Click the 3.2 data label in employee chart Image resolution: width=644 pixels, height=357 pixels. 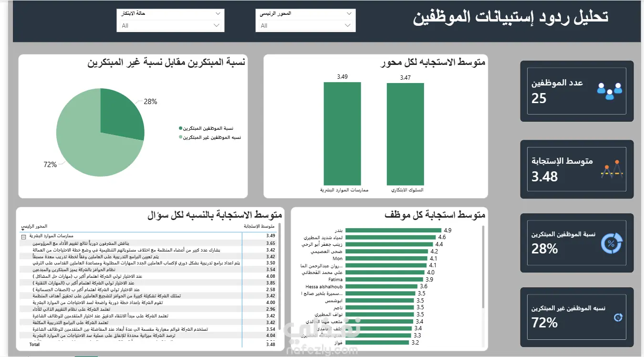tap(415, 343)
